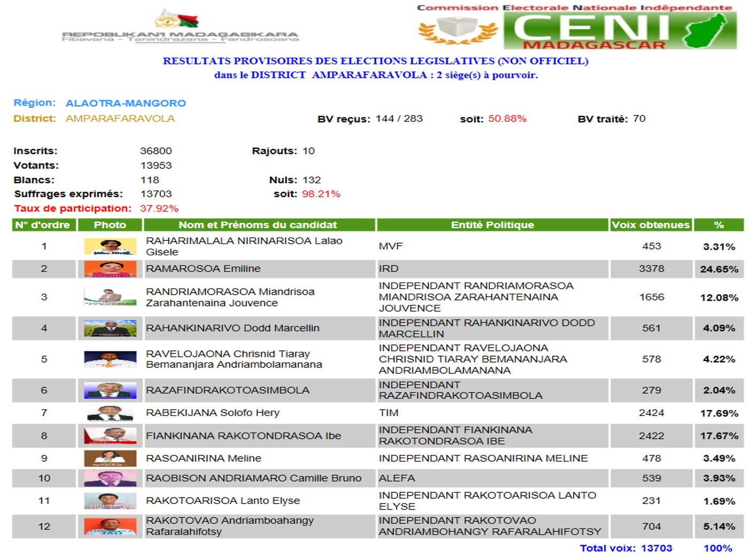The height and width of the screenshot is (558, 756).
Task: Click the "Voix obtenues" column header
Action: pos(651,225)
